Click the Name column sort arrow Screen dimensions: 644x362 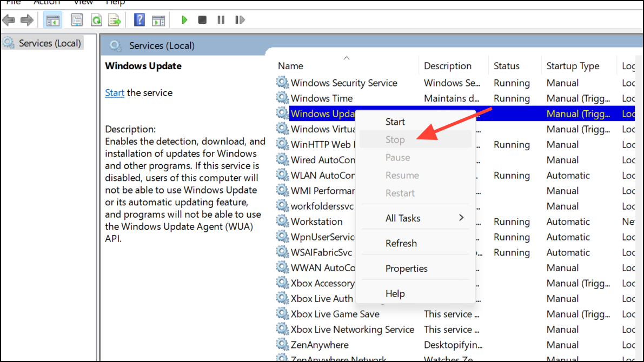click(x=347, y=57)
